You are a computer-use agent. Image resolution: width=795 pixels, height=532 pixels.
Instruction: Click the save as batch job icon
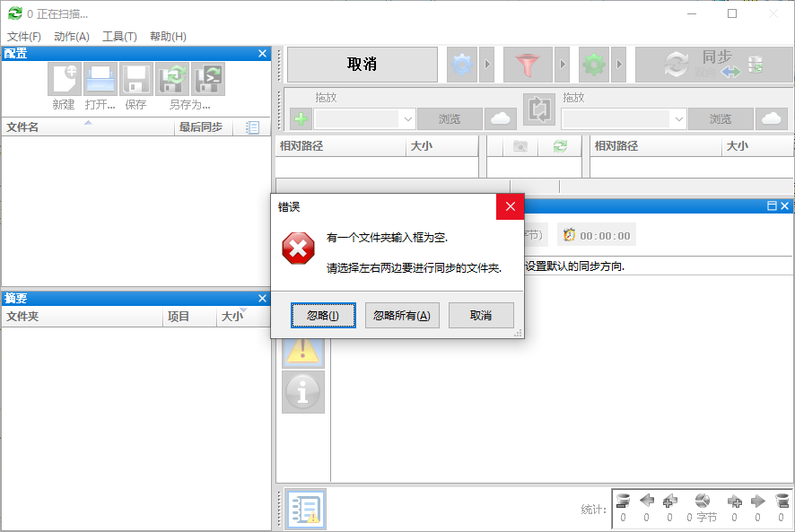208,79
